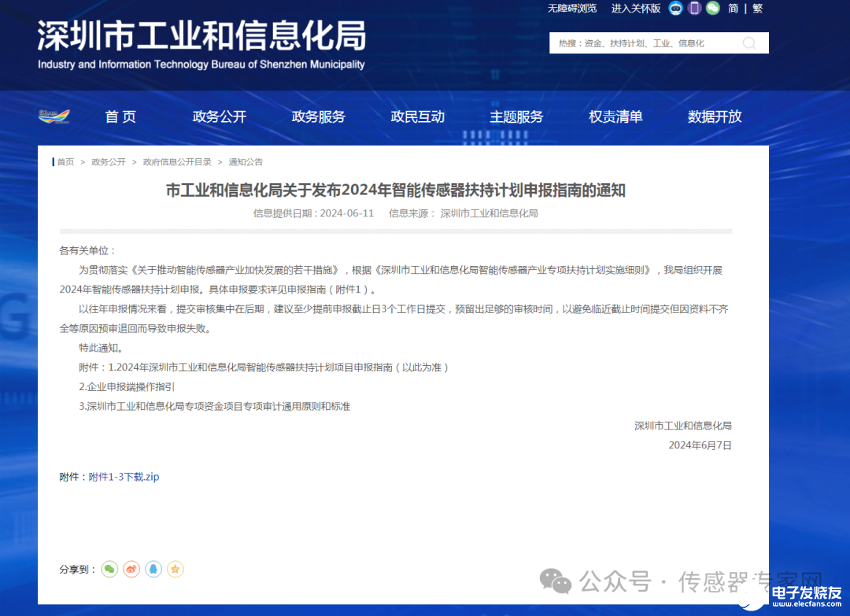The width and height of the screenshot is (850, 616).
Task: Click the text 特此通知。
Action: coord(102,348)
